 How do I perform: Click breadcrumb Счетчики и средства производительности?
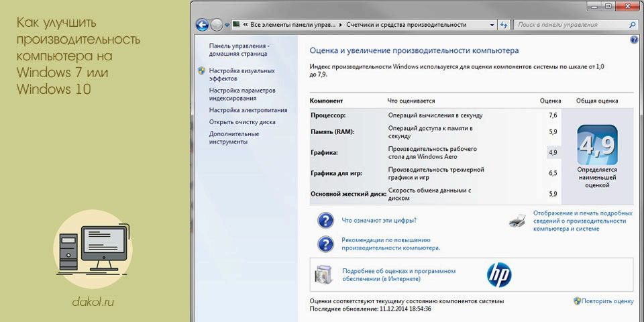407,25
